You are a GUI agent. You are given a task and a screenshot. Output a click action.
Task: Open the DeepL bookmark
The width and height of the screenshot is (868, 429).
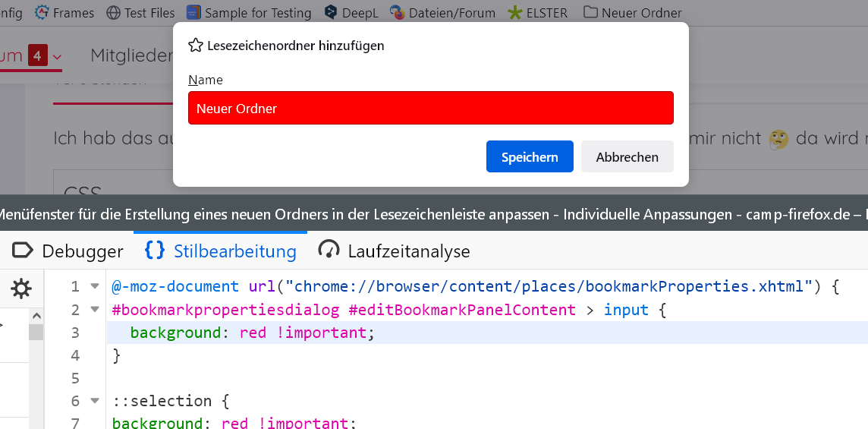351,12
